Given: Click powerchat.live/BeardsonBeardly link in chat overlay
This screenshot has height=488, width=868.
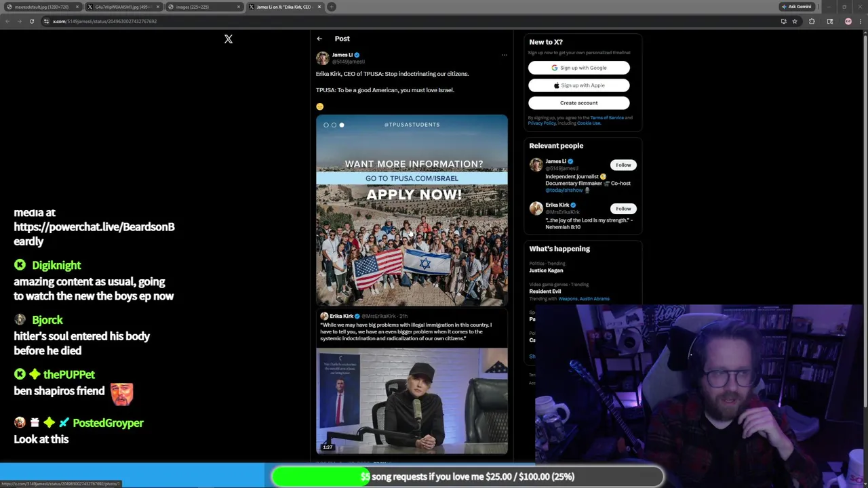Looking at the screenshot, I should click(94, 234).
